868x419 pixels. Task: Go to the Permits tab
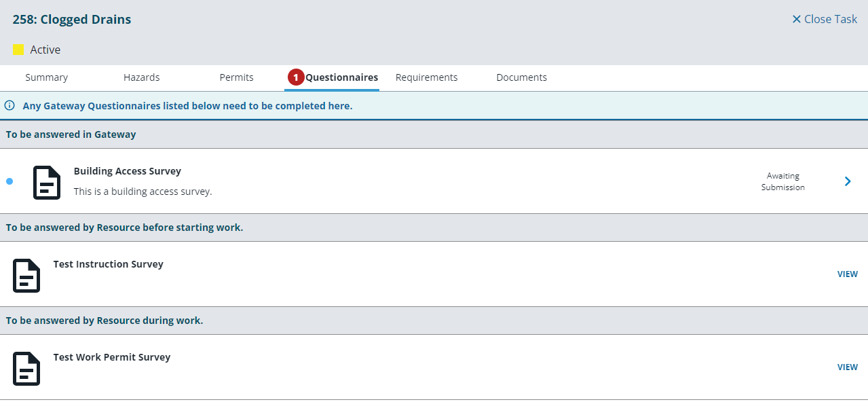pyautogui.click(x=236, y=77)
